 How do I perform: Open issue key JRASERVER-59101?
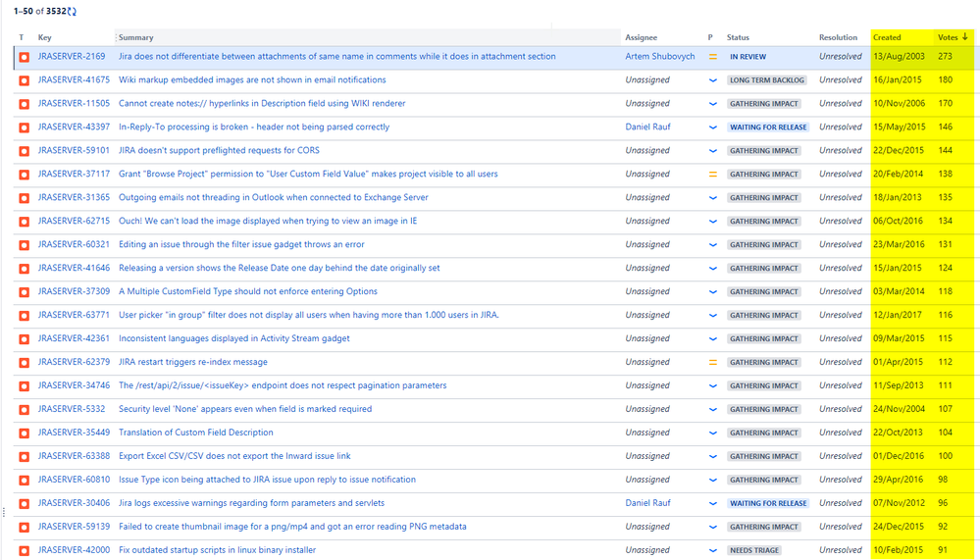(x=74, y=151)
